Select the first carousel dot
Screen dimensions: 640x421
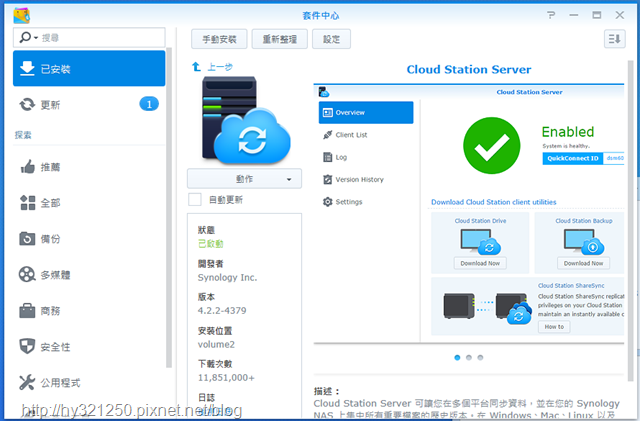point(457,358)
